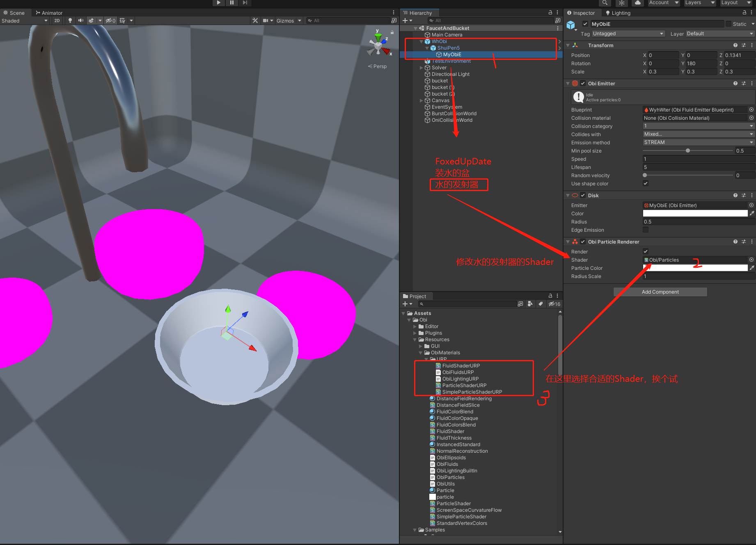The height and width of the screenshot is (545, 756).
Task: Open the global search magnifier icon
Action: (605, 3)
